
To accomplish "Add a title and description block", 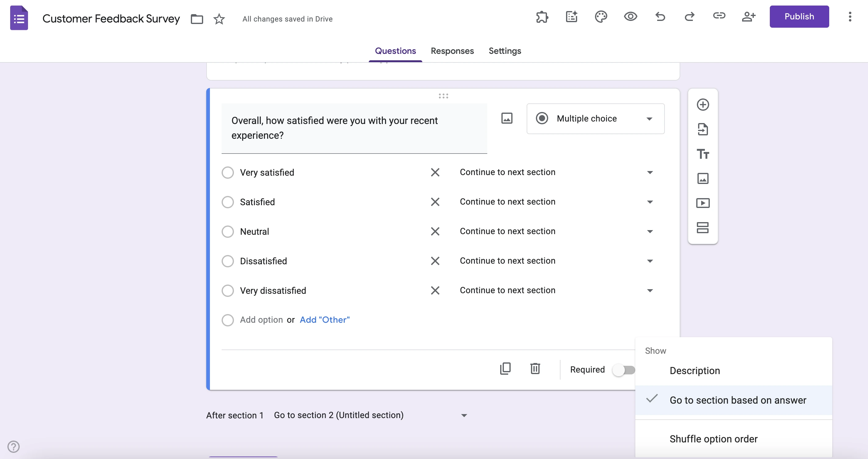I will [x=703, y=154].
